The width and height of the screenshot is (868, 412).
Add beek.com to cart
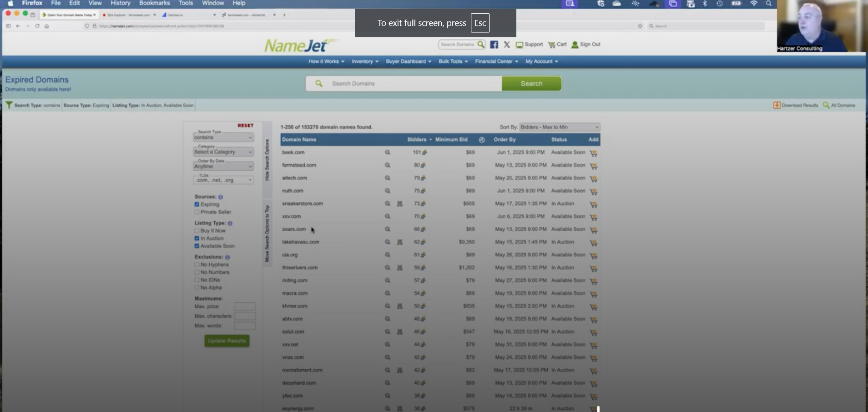click(593, 153)
